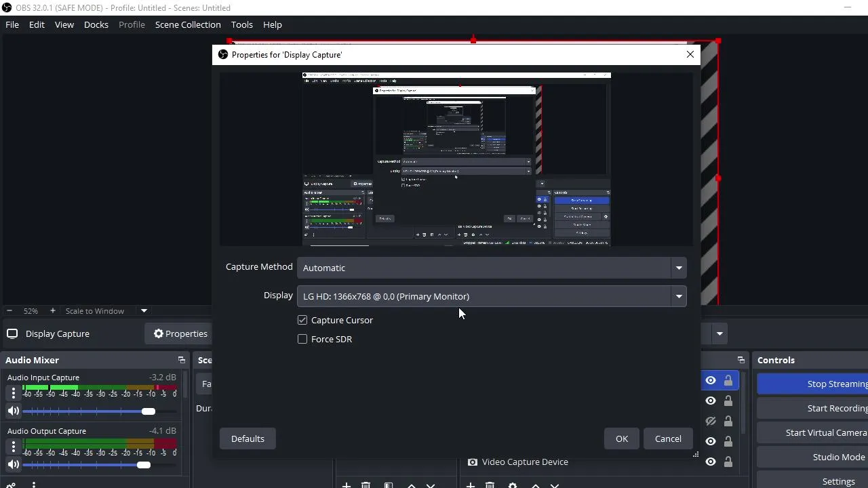Remove the selected source with the trash icon

click(490, 485)
